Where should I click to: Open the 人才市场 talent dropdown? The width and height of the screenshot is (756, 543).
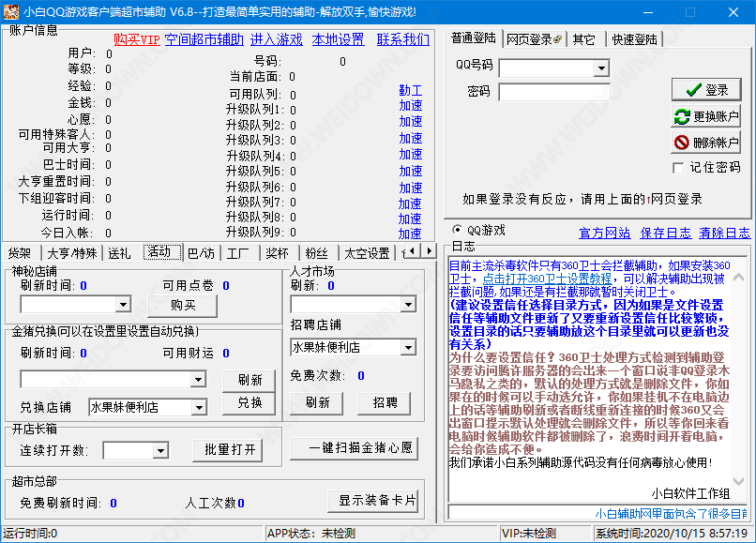click(x=408, y=304)
